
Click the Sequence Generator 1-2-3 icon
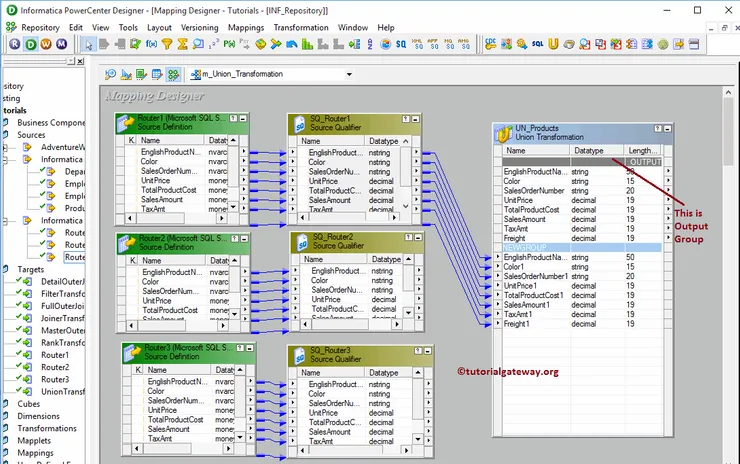click(x=214, y=44)
